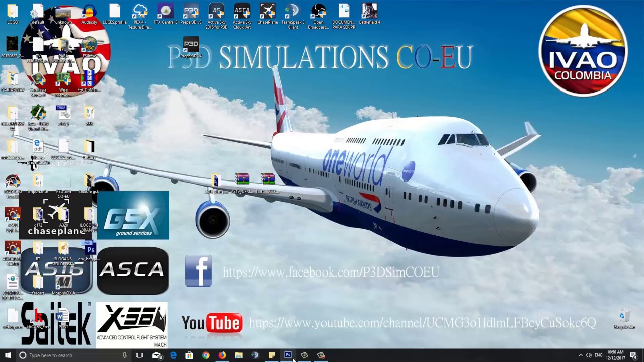Show hidden system tray icons
This screenshot has width=644, height=362.
coord(580,355)
